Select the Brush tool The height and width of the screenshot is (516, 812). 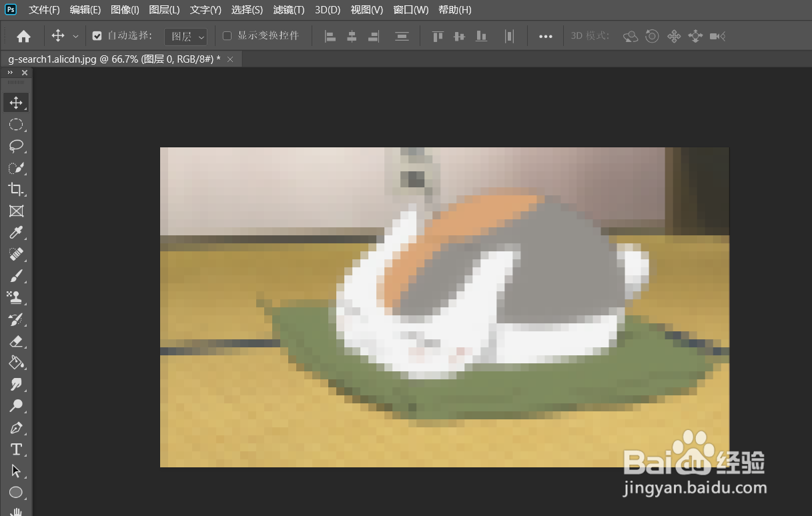coord(16,276)
